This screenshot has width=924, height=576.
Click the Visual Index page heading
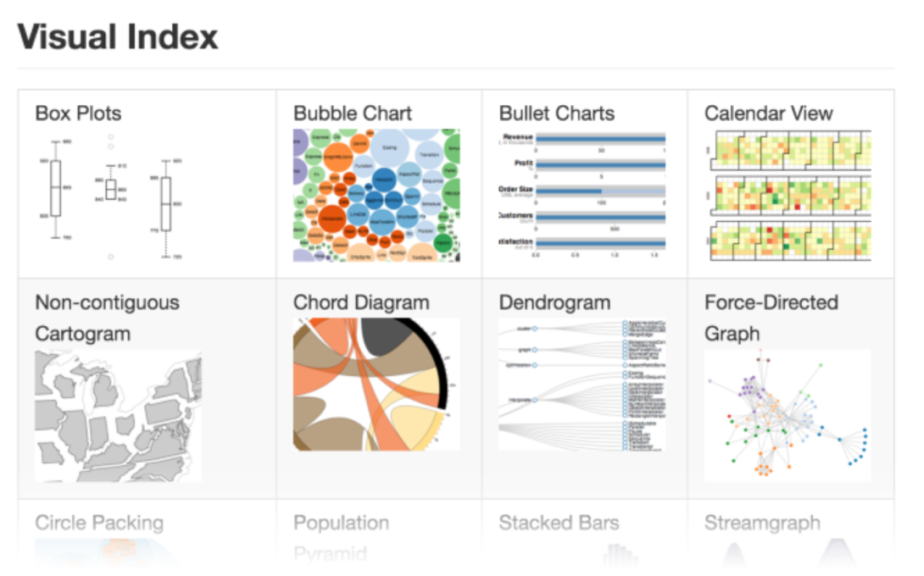click(119, 36)
